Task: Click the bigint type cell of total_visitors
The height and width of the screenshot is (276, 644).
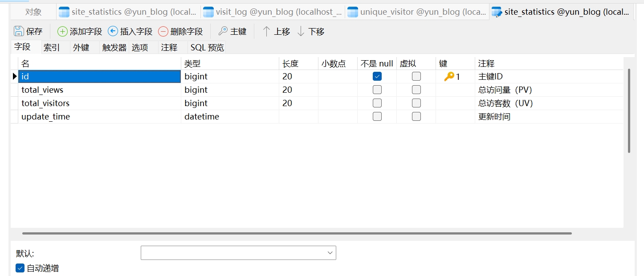Action: [x=230, y=103]
